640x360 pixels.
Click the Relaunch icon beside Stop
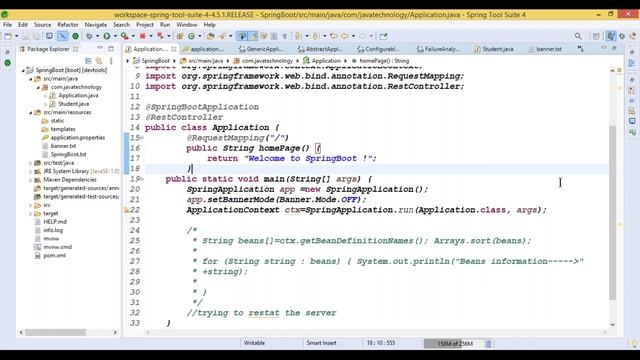point(160,36)
